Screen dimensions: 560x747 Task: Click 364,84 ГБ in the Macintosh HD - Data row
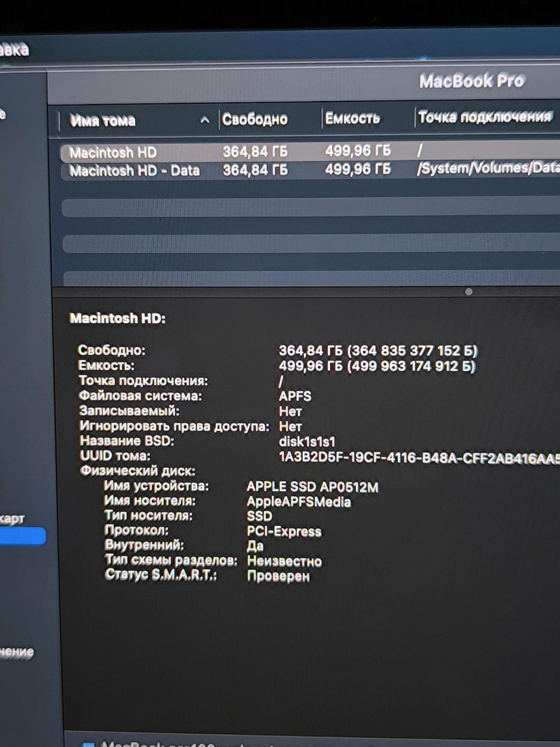click(x=255, y=170)
